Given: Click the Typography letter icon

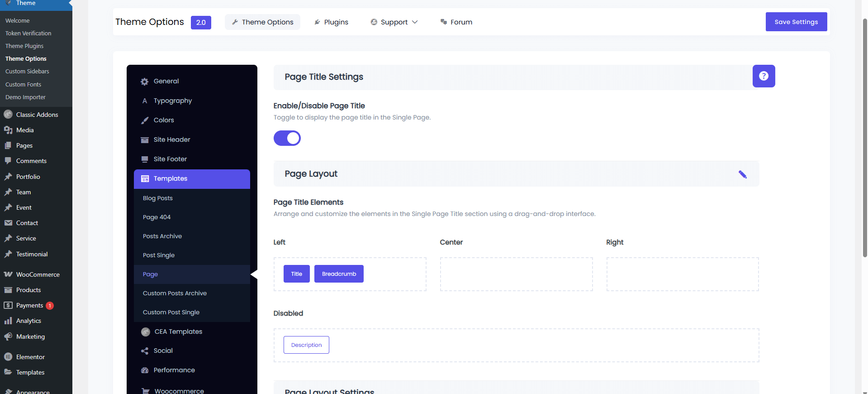Looking at the screenshot, I should point(145,101).
